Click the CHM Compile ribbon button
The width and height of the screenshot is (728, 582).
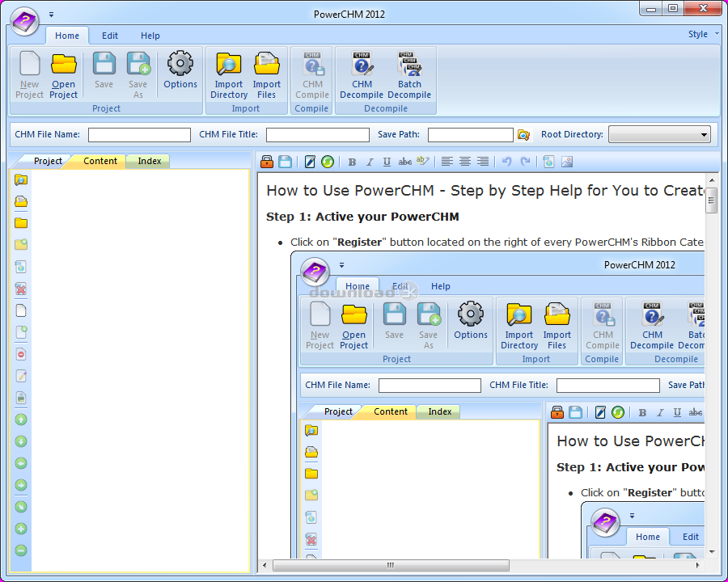[x=312, y=74]
